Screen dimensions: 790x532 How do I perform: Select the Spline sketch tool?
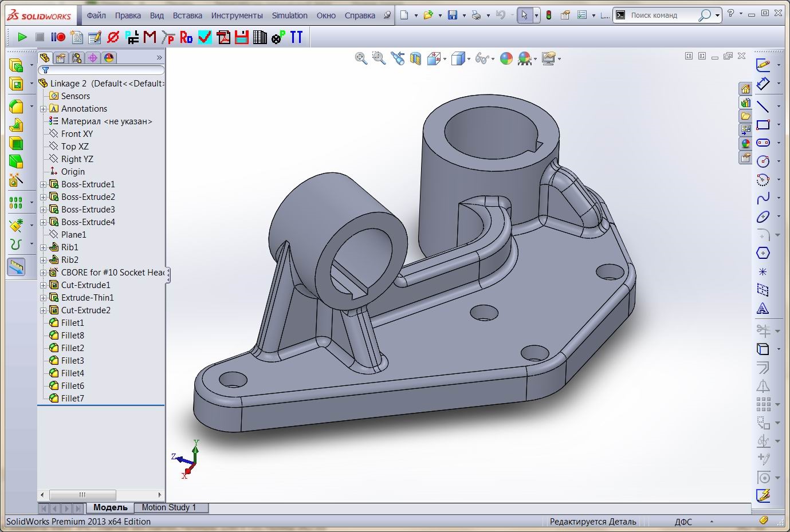point(763,198)
